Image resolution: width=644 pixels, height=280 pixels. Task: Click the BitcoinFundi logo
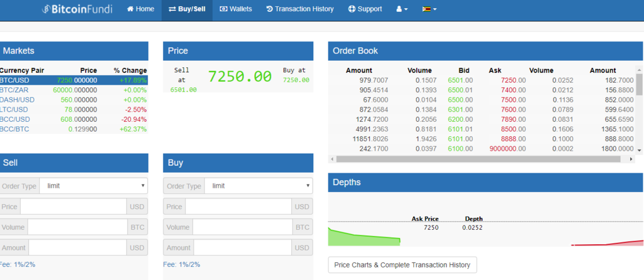[77, 9]
